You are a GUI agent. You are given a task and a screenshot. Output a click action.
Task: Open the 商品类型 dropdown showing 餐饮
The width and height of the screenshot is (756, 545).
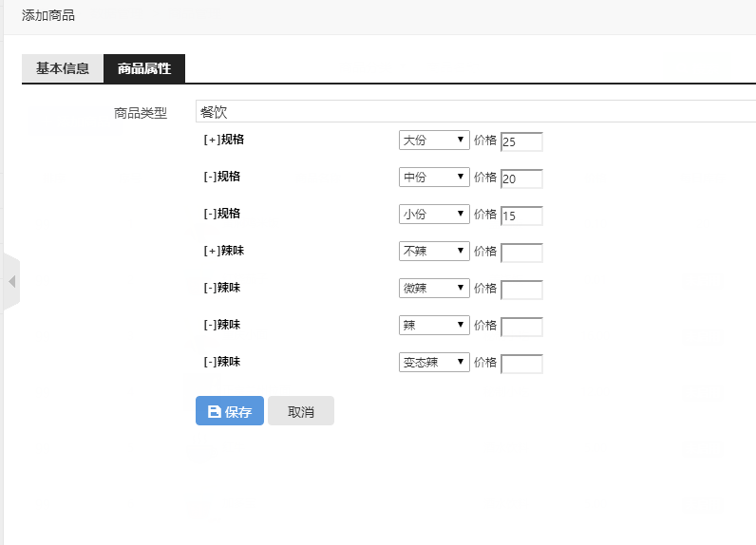tap(476, 111)
